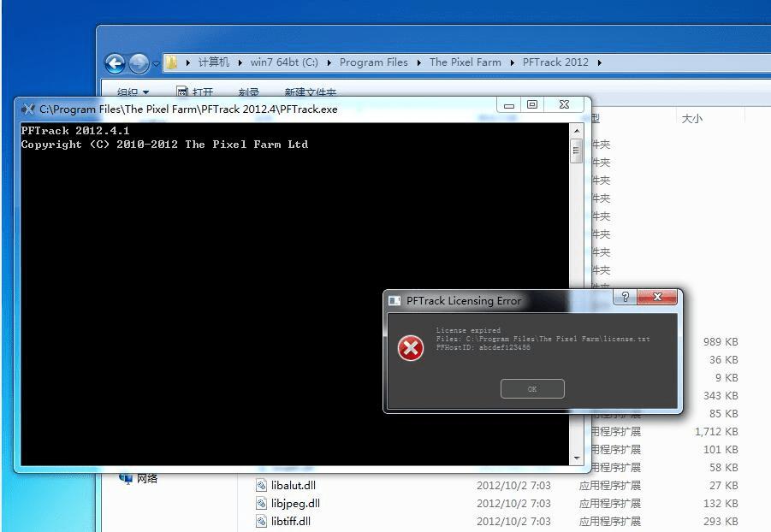Click the folder icon in Explorer address bar

click(x=171, y=62)
